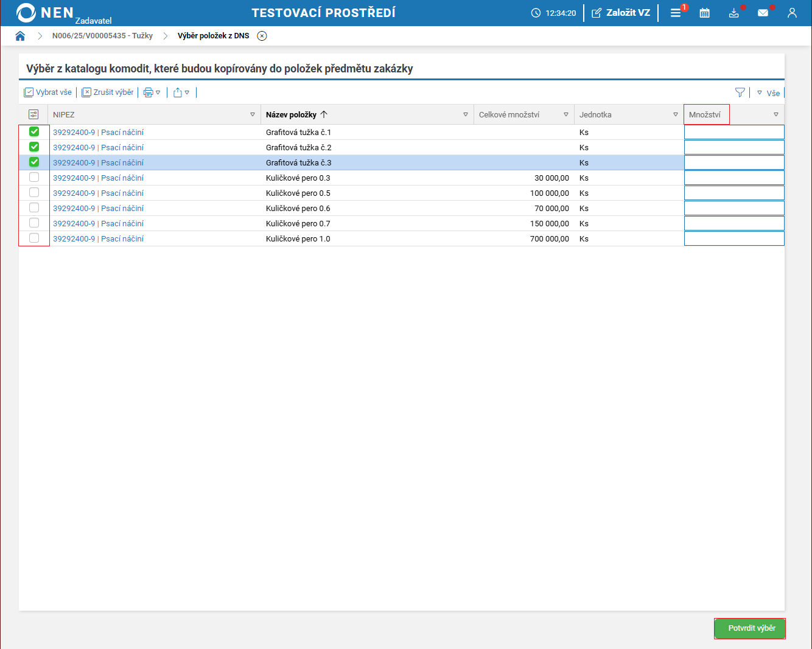Screen dimensions: 812x649
Task: Sort by Název položky column header
Action: pos(292,114)
